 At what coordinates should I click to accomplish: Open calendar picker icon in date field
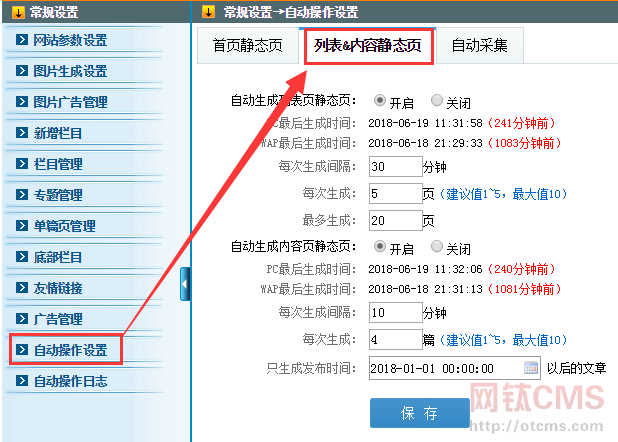point(530,368)
